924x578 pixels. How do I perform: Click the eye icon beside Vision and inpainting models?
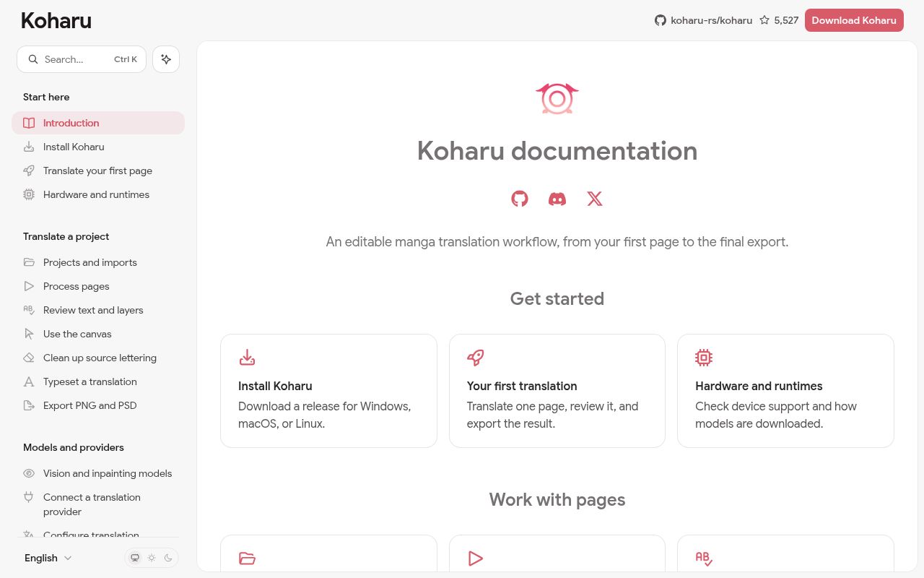29,473
